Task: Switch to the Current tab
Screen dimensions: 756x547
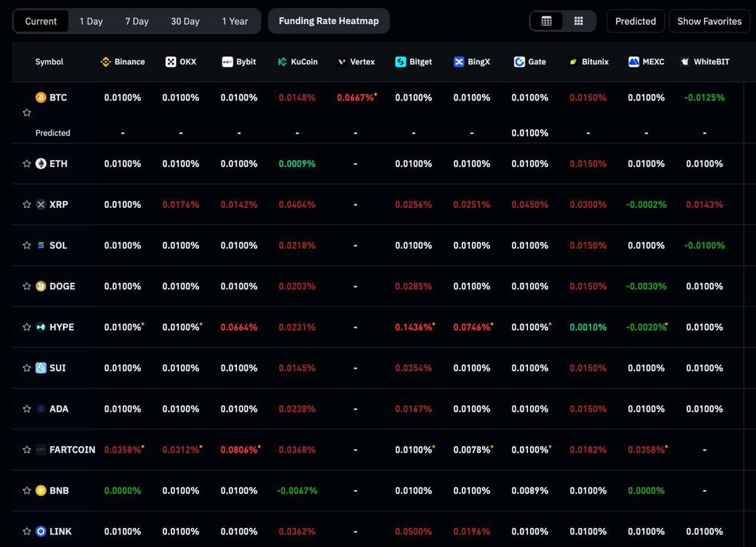Action: tap(41, 21)
